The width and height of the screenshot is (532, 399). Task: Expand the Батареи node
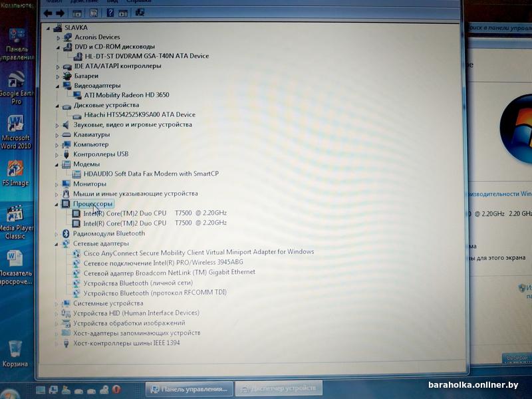click(x=58, y=76)
